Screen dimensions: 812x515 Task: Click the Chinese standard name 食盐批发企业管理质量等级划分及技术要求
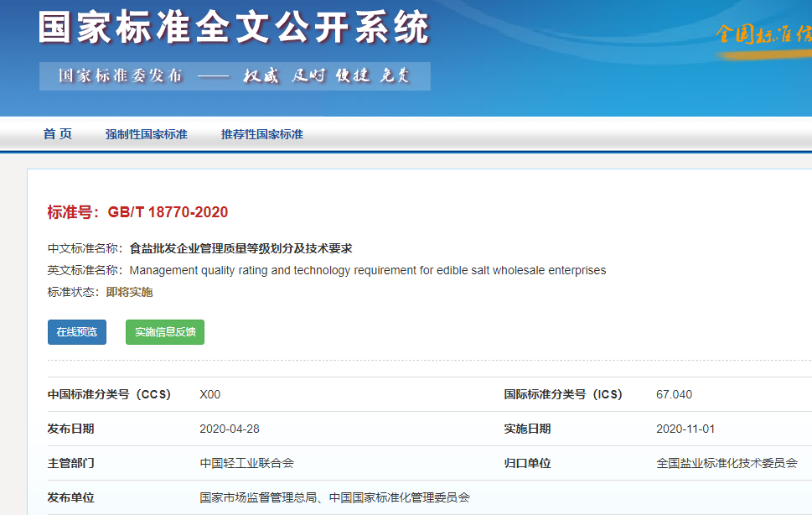coord(240,248)
